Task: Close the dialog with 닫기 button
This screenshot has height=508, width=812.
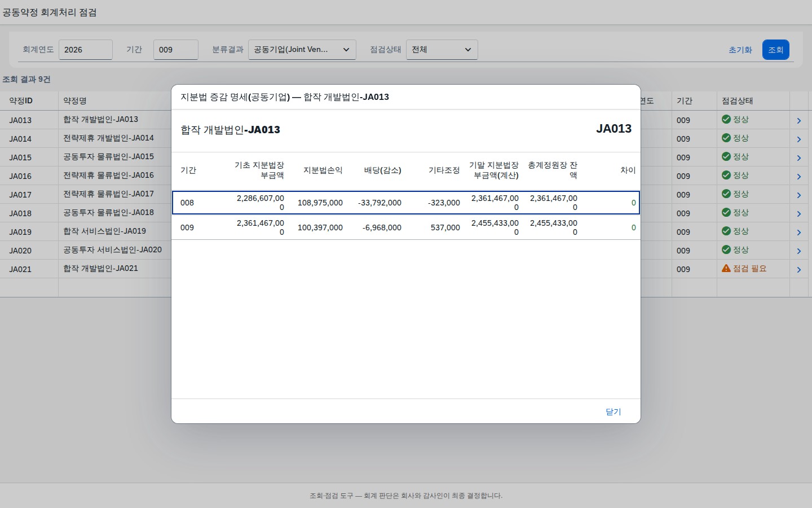Action: (x=614, y=411)
